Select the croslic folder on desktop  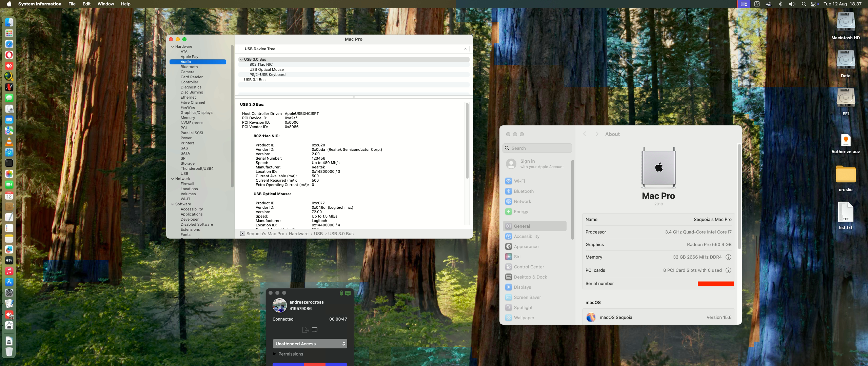coord(846,178)
